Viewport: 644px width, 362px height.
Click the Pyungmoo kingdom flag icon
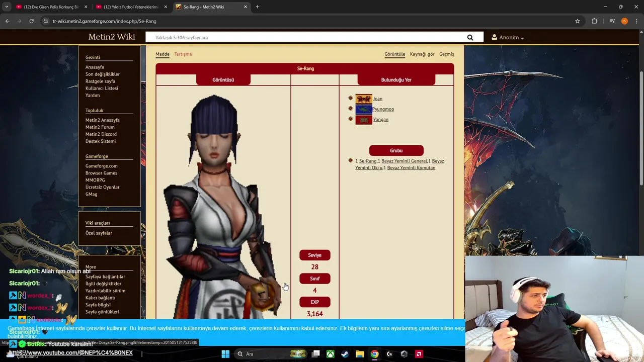click(364, 109)
